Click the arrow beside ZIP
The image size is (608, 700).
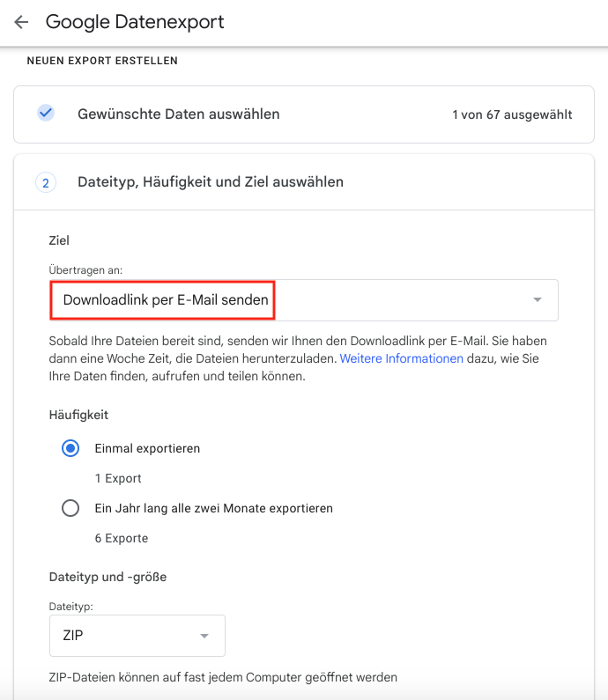[204, 636]
